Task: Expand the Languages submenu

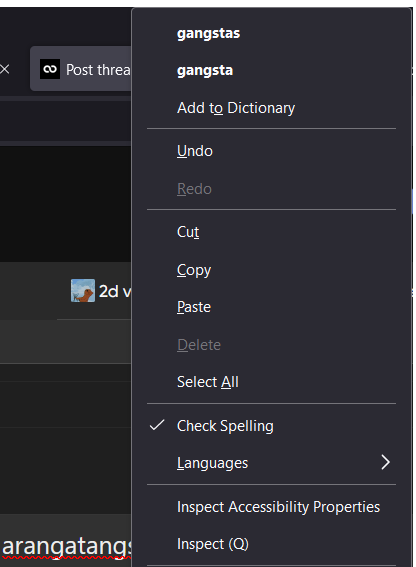Action: 271,463
